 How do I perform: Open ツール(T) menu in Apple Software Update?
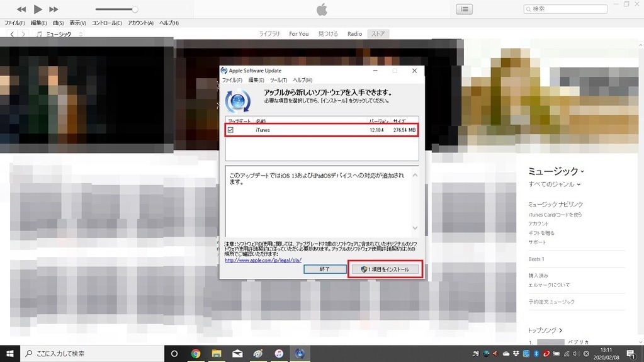pos(278,80)
